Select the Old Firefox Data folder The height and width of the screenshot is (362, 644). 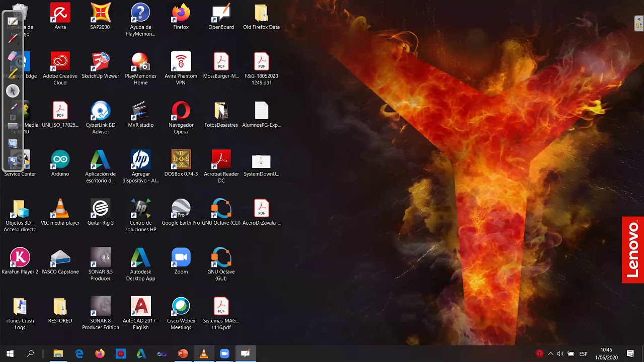(x=261, y=17)
